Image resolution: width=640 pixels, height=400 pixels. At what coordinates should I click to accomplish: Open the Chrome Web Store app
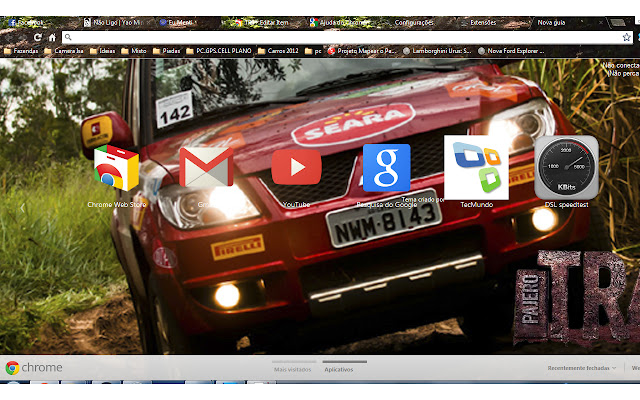click(116, 168)
